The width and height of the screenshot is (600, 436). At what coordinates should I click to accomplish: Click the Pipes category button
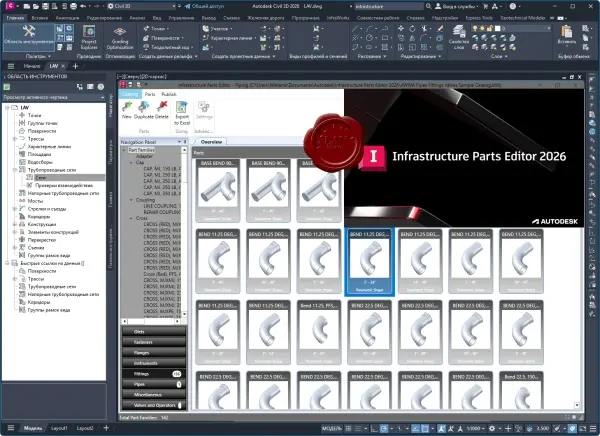(154, 384)
